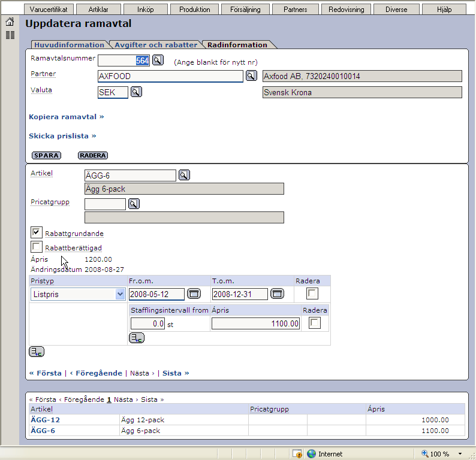This screenshot has height=460, width=476.
Task: Add a new Stafflingsintervall row
Action: pos(136,338)
